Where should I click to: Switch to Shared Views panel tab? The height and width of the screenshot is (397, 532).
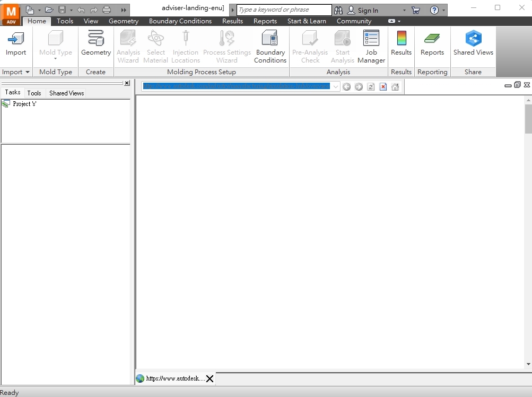(x=66, y=93)
